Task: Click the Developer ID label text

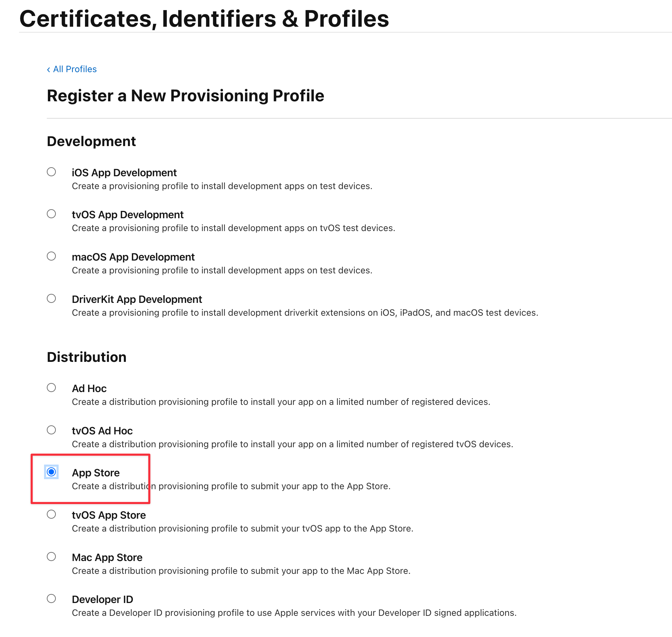Action: (x=102, y=600)
